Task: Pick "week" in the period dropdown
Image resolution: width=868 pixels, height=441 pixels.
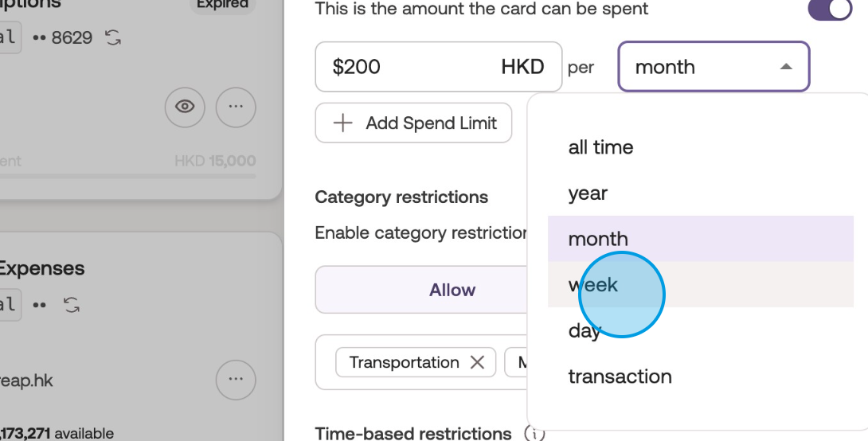Action: click(593, 284)
